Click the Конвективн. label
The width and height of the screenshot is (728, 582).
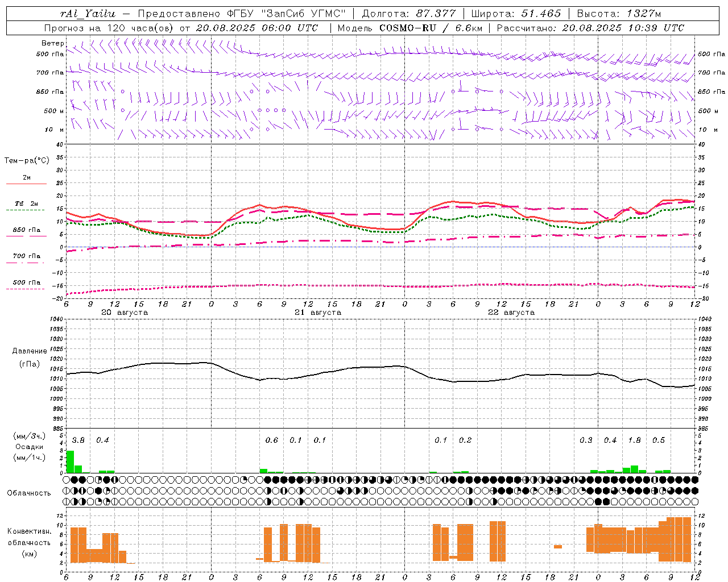pos(29,531)
